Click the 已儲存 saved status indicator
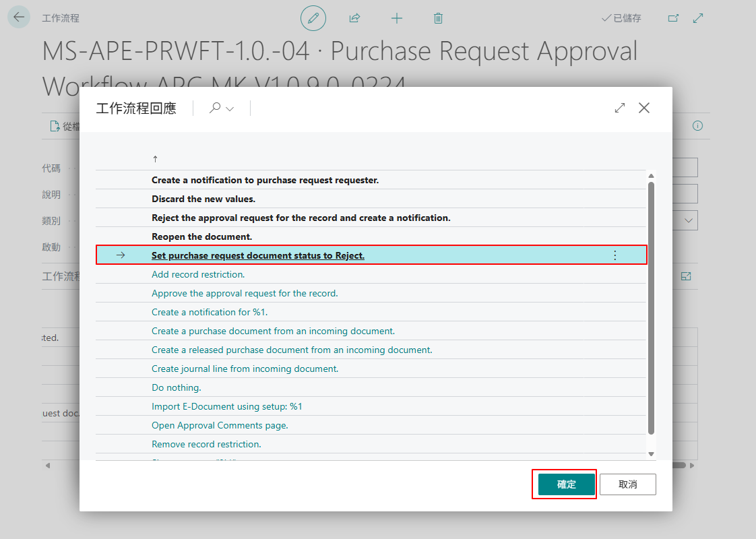756x539 pixels. click(621, 18)
